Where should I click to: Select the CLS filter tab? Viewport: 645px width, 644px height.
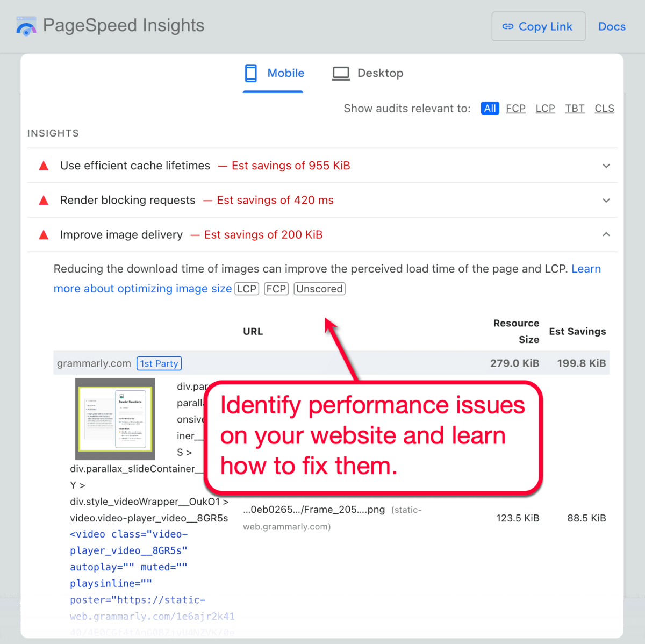(604, 108)
